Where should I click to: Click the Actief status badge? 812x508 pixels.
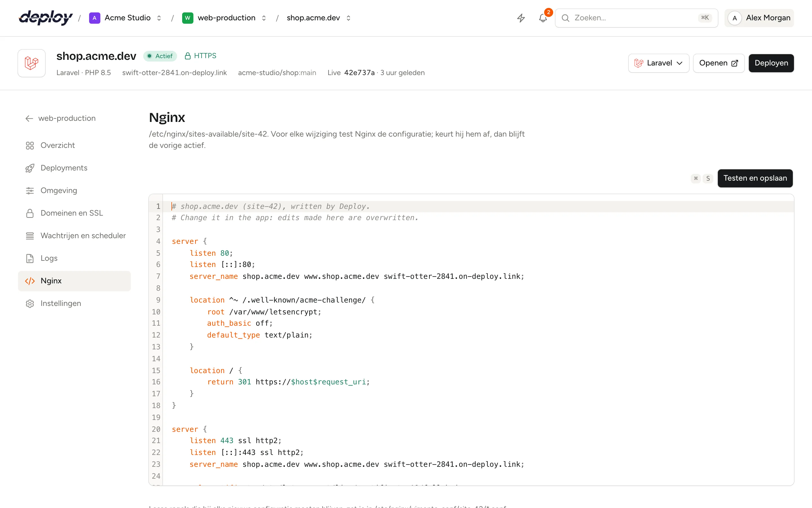[160, 56]
